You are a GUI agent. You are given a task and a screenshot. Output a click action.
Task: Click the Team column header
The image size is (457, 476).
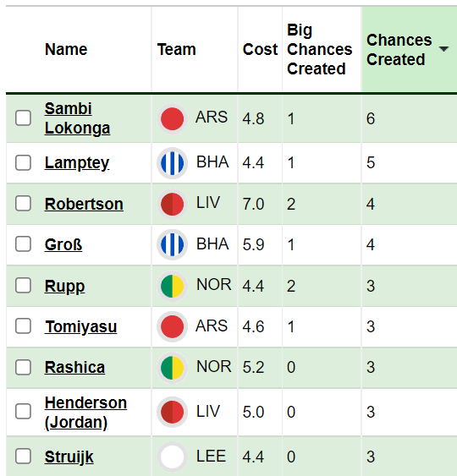click(176, 49)
